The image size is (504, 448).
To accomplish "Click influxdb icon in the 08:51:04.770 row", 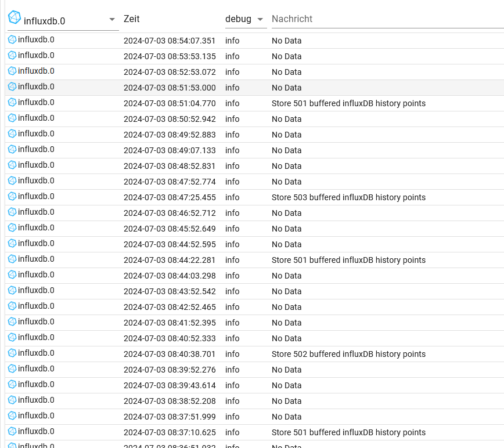I will 12,103.
